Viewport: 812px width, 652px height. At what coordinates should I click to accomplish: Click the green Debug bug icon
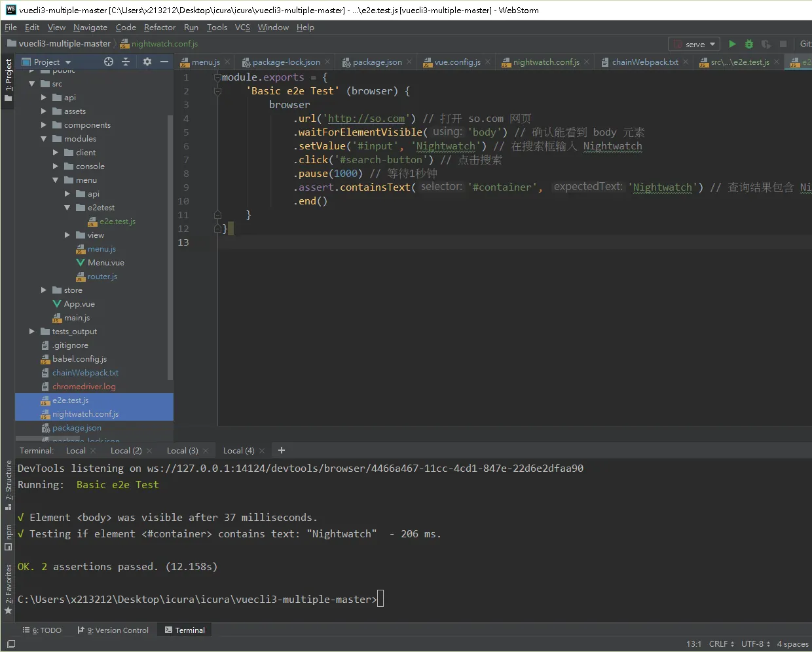pyautogui.click(x=749, y=44)
